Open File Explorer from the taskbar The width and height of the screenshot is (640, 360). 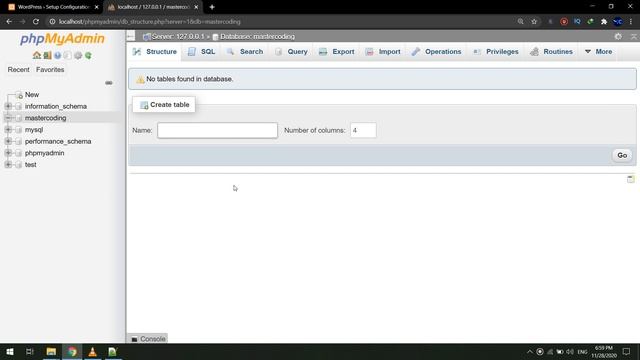click(51, 351)
